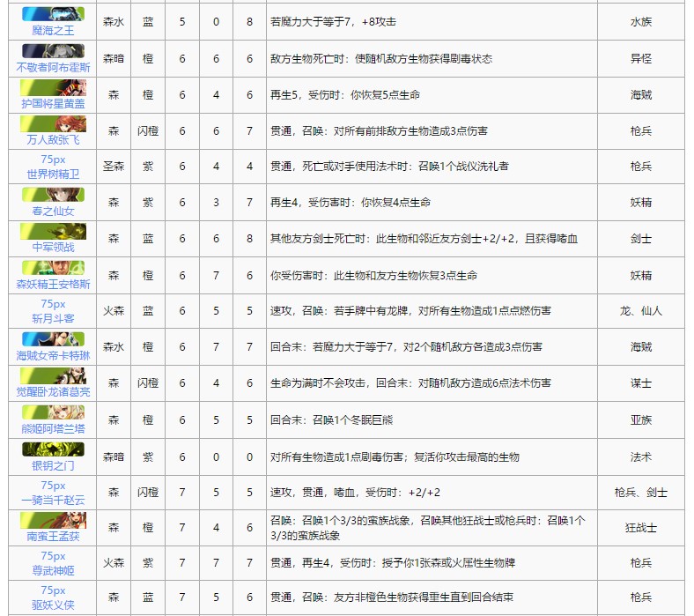Image resolution: width=694 pixels, height=616 pixels.
Task: Open the 尊武神姬 card page link
Action: 53,570
